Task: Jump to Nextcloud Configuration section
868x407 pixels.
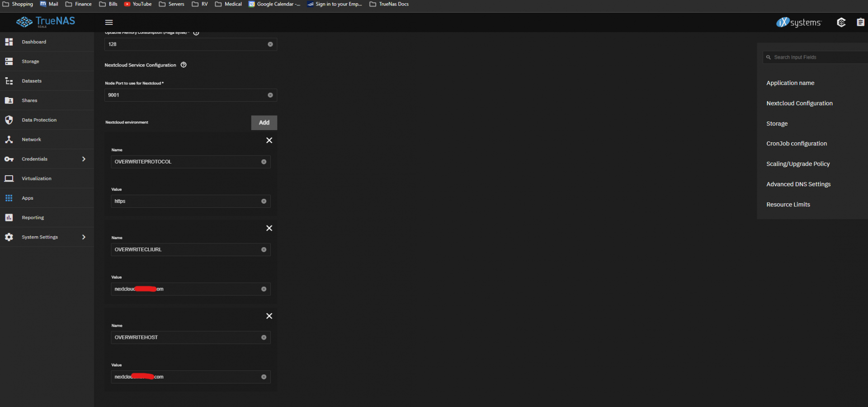Action: (x=799, y=103)
